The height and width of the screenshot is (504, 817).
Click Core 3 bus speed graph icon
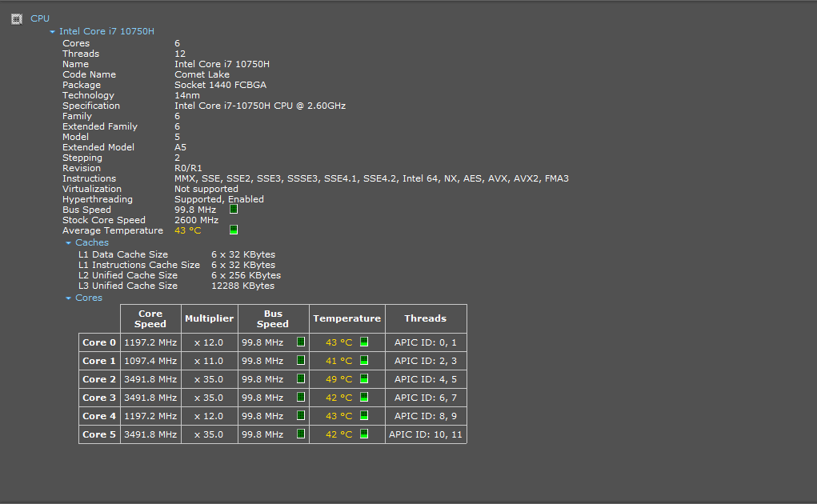(x=301, y=398)
